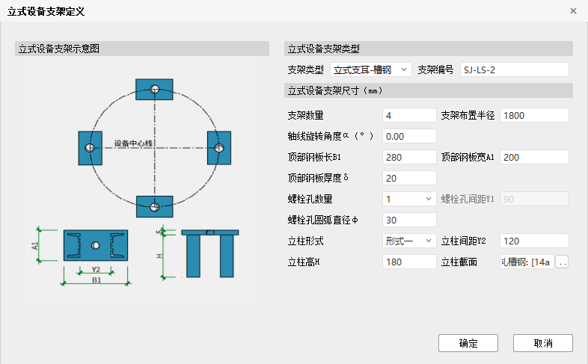Click the 螺栓孔圆弧直径 field showing 30
The width and height of the screenshot is (588, 364).
tap(409, 220)
